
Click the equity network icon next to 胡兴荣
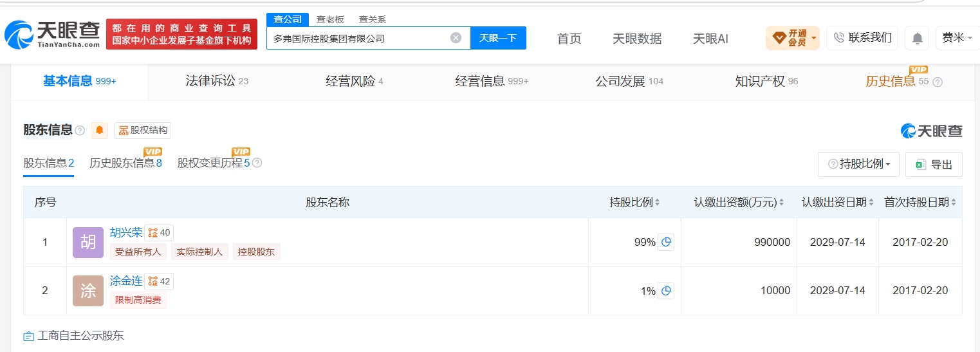pos(159,233)
